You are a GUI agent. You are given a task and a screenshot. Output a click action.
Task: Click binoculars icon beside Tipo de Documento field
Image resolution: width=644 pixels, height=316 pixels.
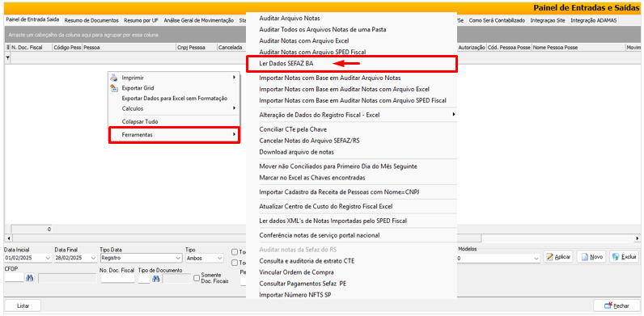tap(156, 278)
